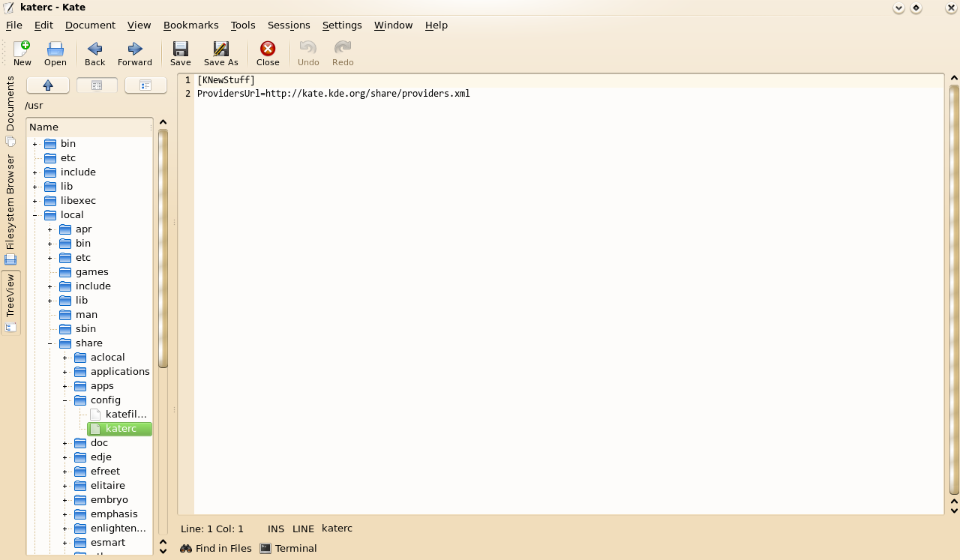The height and width of the screenshot is (560, 960).
Task: Click the katerc file icon in tree
Action: pyautogui.click(x=95, y=429)
